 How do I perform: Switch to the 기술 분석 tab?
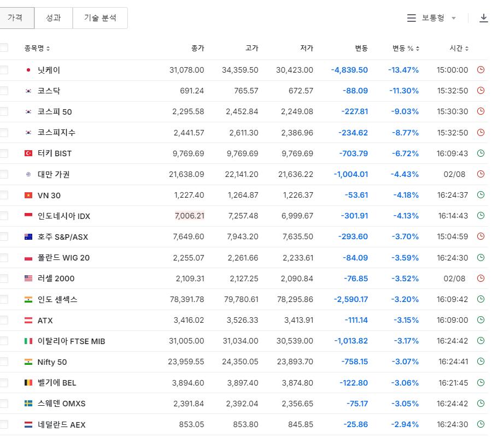[100, 17]
